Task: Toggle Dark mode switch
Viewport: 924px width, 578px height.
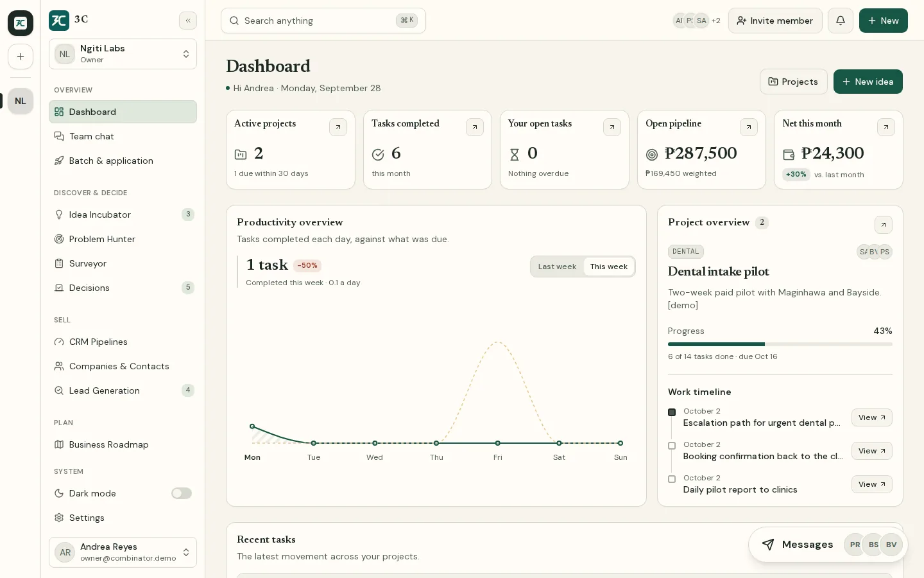Action: point(182,493)
